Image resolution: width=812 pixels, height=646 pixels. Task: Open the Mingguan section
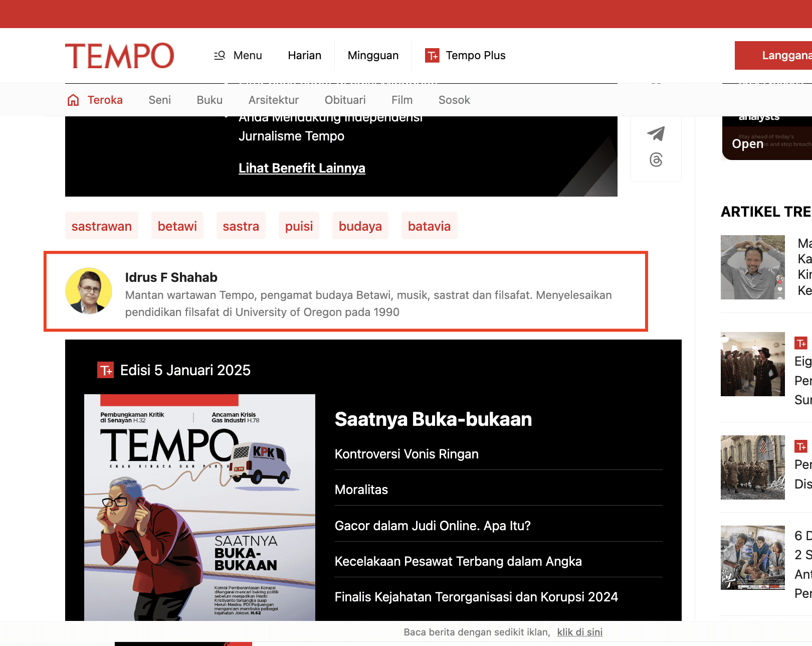[373, 55]
